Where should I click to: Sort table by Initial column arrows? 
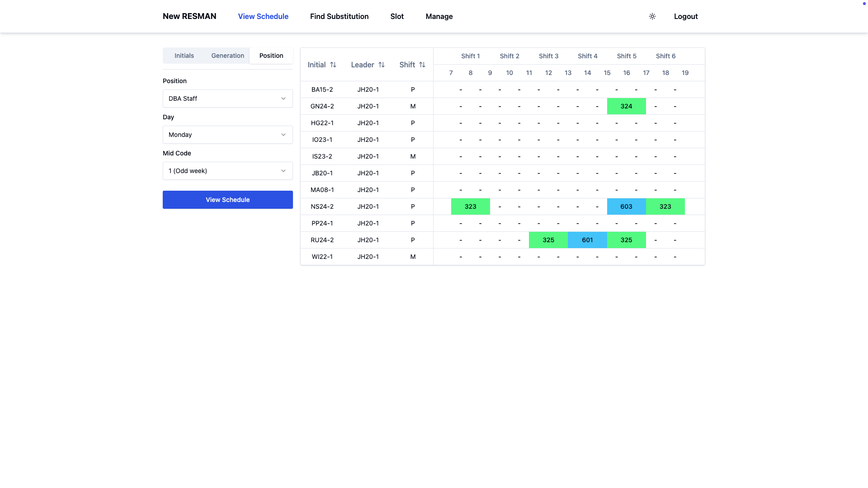pos(333,65)
